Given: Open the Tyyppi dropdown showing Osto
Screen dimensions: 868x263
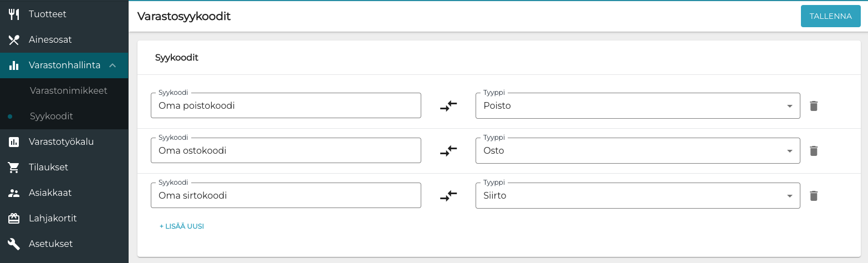Looking at the screenshot, I should pyautogui.click(x=637, y=151).
